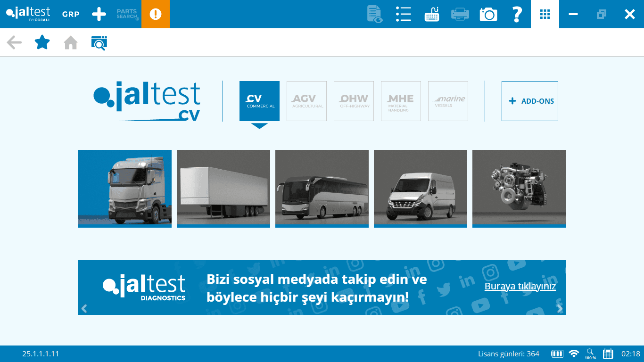Viewport: 644px width, 362px height.
Task: Open the applications grid icon
Action: click(x=545, y=14)
